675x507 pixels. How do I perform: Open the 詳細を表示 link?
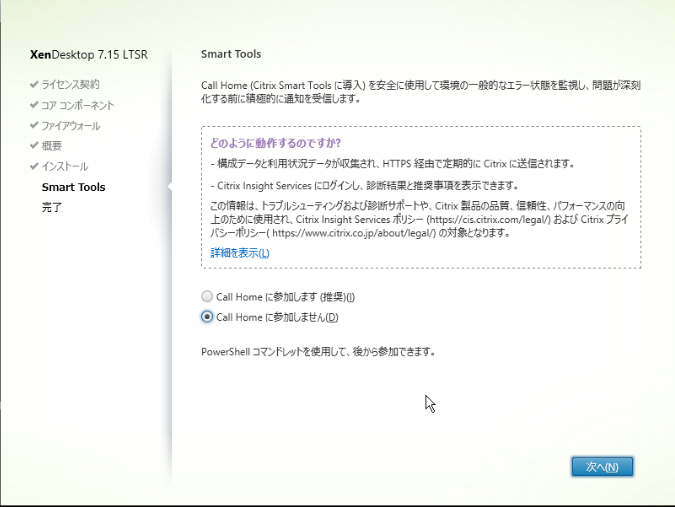click(x=240, y=253)
